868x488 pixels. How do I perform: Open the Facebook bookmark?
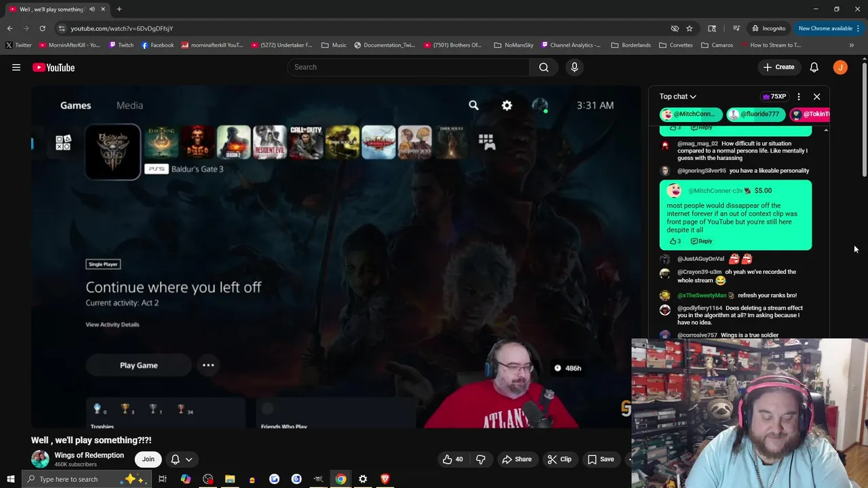point(157,45)
